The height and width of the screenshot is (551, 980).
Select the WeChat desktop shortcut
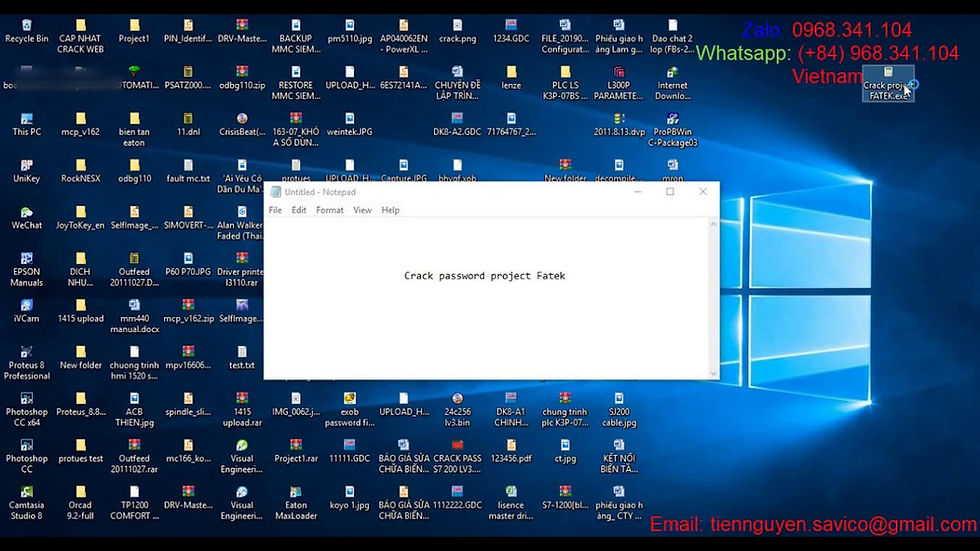pyautogui.click(x=26, y=218)
